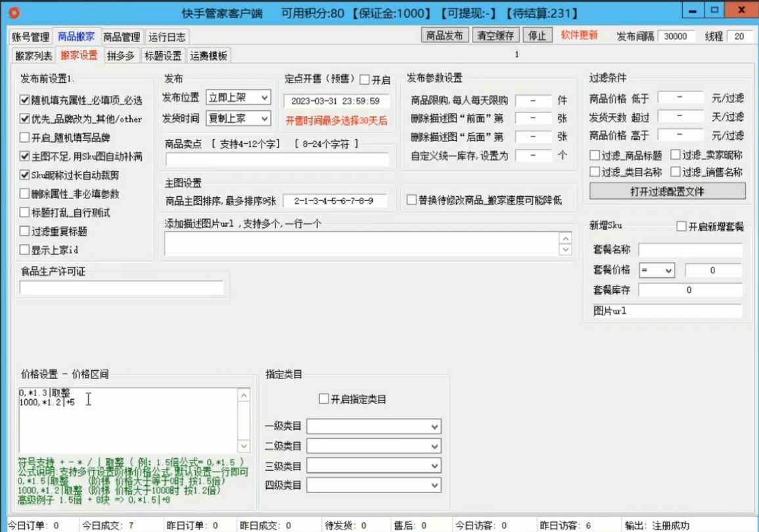Click the 套餐价格 value field

click(x=713, y=271)
